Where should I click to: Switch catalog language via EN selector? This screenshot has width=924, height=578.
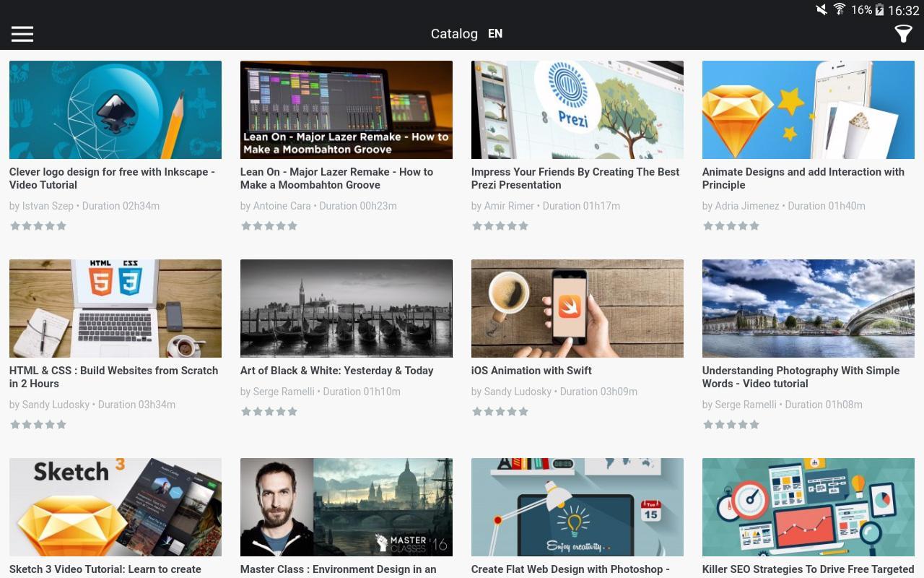pos(495,34)
